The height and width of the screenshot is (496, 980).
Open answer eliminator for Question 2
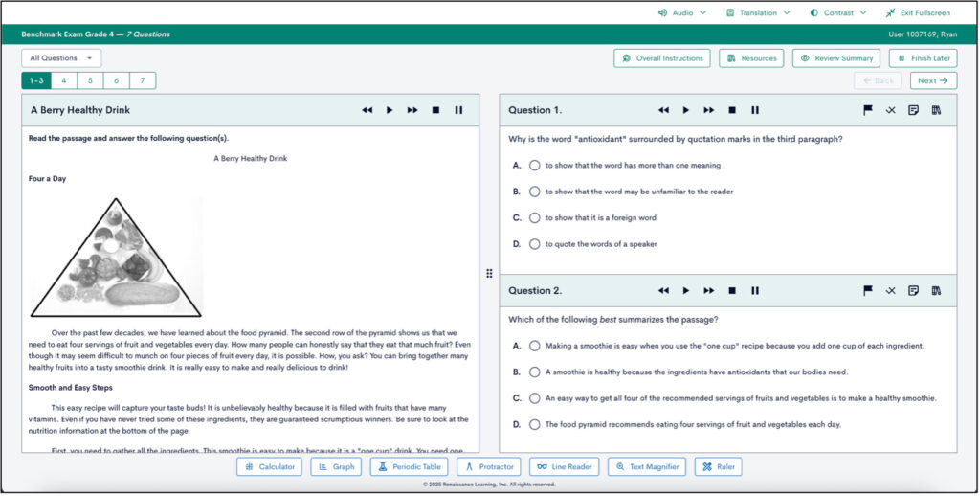(x=891, y=291)
